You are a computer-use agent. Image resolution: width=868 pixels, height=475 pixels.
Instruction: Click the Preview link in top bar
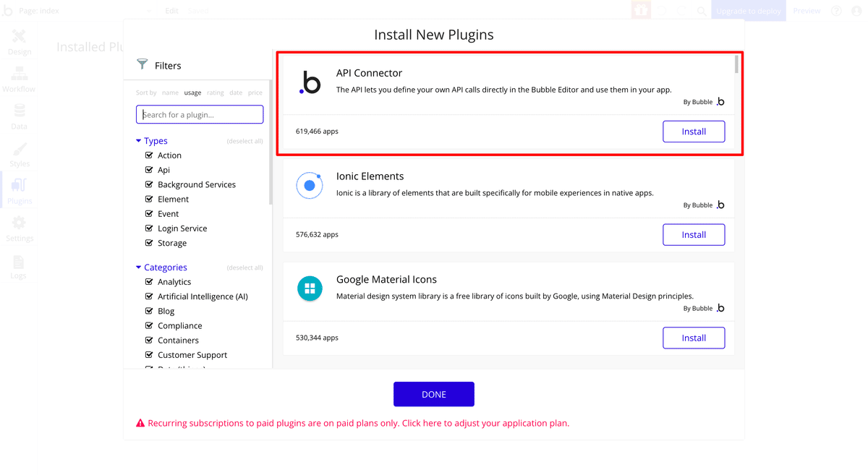807,11
